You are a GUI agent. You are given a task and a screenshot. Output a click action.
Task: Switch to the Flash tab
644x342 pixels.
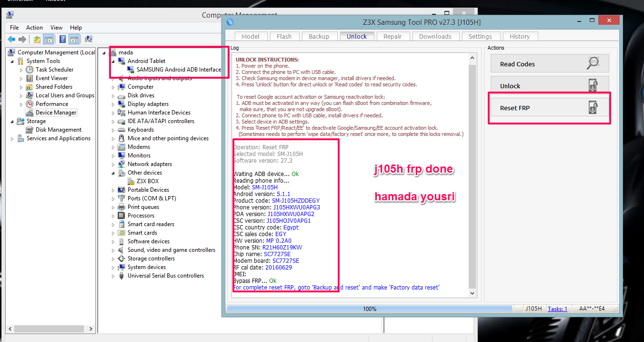pos(284,36)
